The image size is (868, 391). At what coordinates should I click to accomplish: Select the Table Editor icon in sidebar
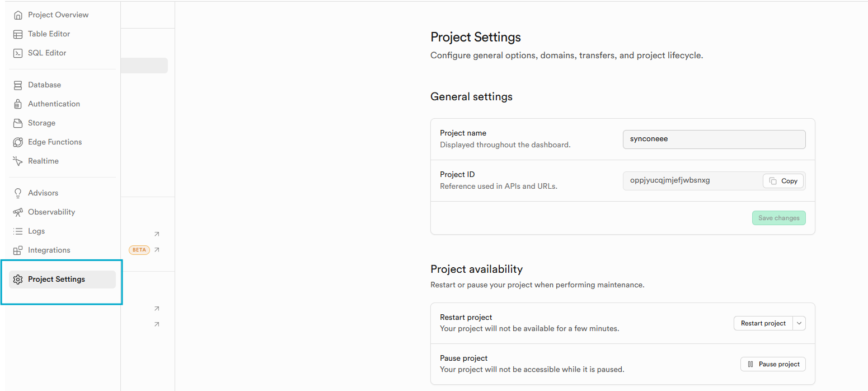click(18, 34)
